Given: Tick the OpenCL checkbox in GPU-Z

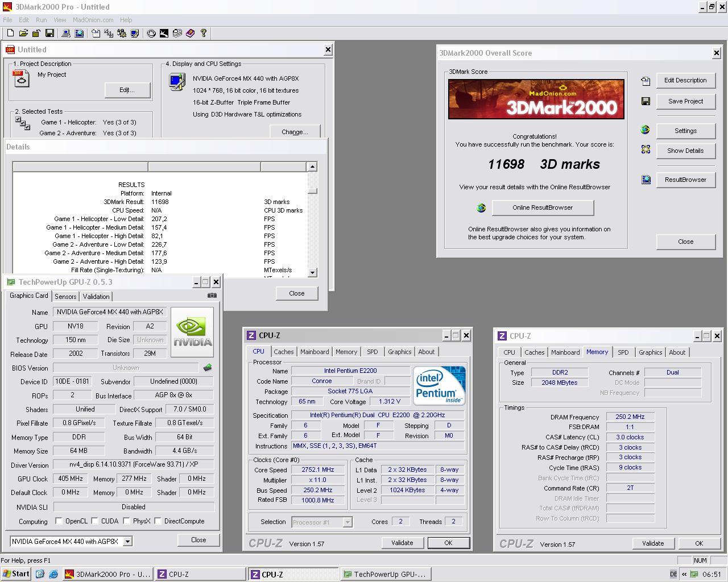Looking at the screenshot, I should [59, 521].
